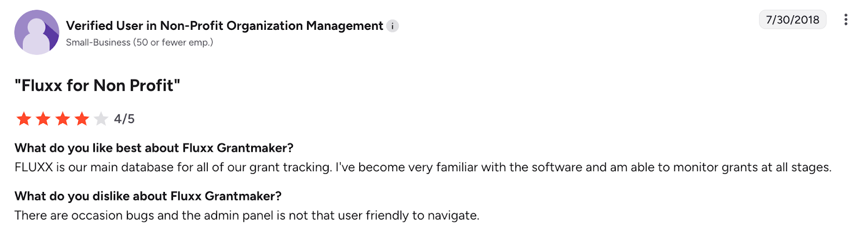Image resolution: width=868 pixels, height=232 pixels.
Task: Click the second red rating star
Action: click(43, 119)
